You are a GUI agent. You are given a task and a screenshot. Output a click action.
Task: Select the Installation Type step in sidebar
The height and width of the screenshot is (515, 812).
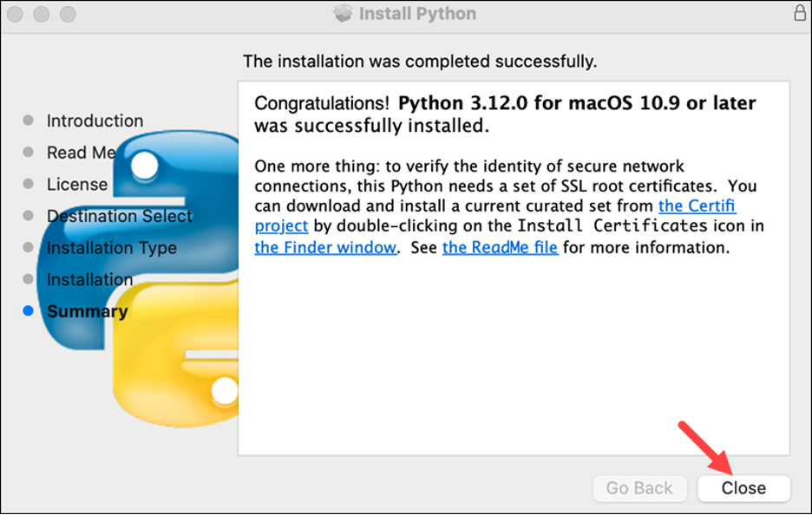tap(111, 248)
